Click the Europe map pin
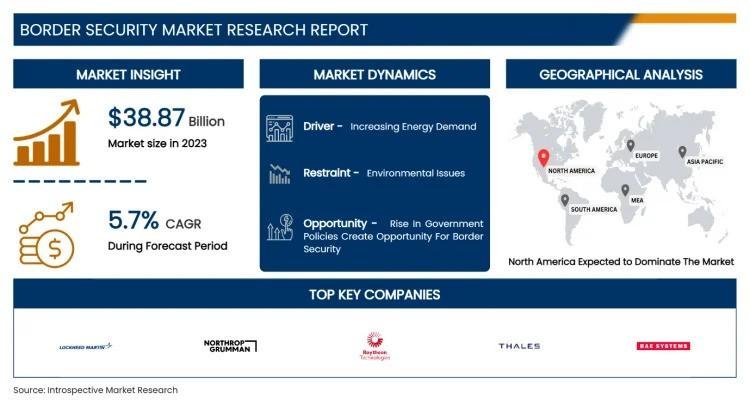 pos(631,145)
